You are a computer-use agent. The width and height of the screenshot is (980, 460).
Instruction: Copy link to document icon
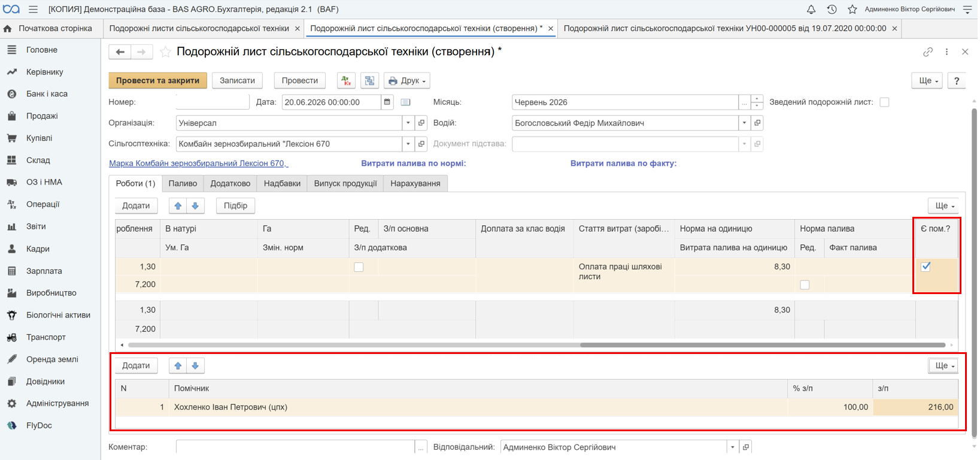pyautogui.click(x=927, y=52)
